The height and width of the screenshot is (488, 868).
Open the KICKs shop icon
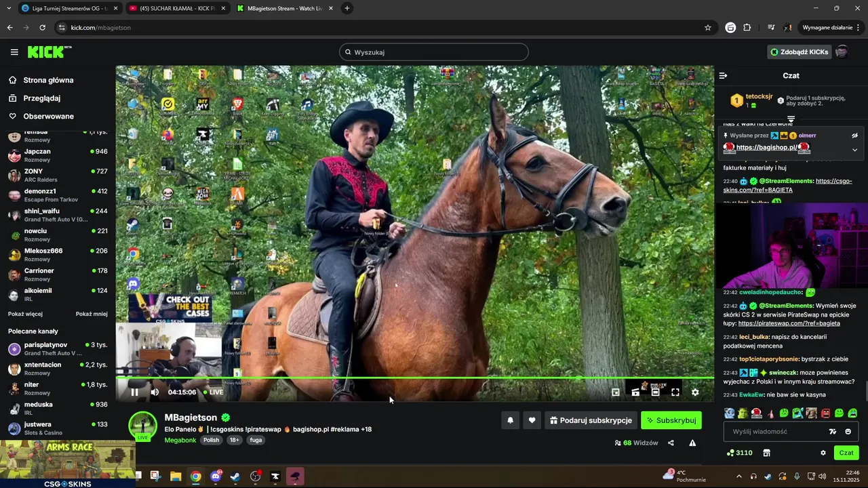767,453
